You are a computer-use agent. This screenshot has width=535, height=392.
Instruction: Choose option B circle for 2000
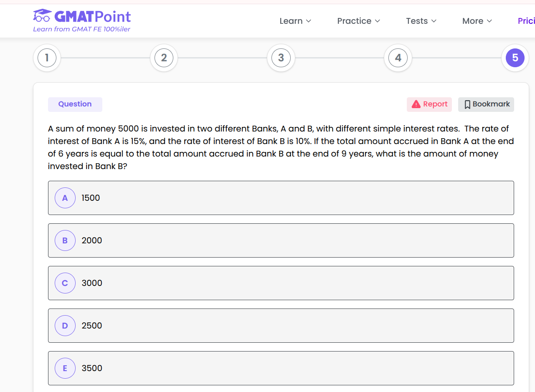tap(65, 240)
